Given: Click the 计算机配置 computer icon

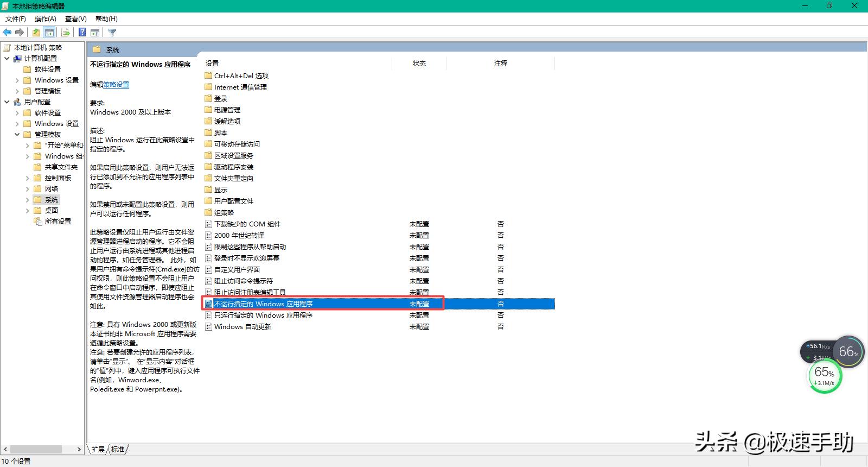Looking at the screenshot, I should (x=17, y=58).
